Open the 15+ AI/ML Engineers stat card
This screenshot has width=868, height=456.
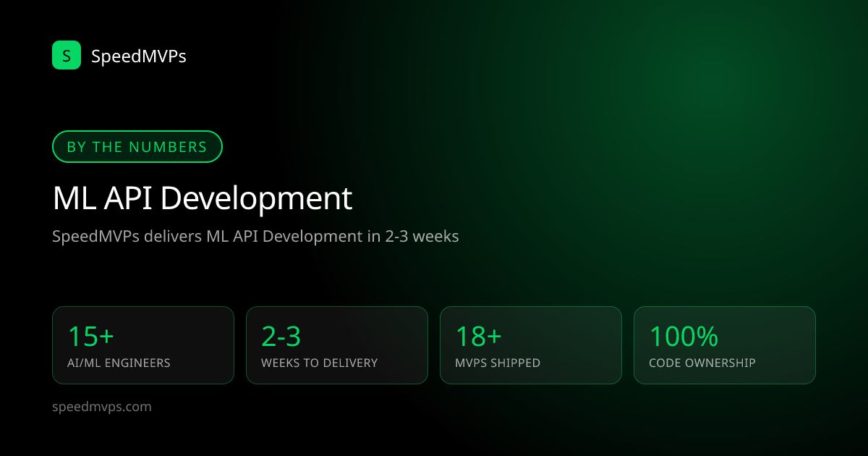point(143,345)
